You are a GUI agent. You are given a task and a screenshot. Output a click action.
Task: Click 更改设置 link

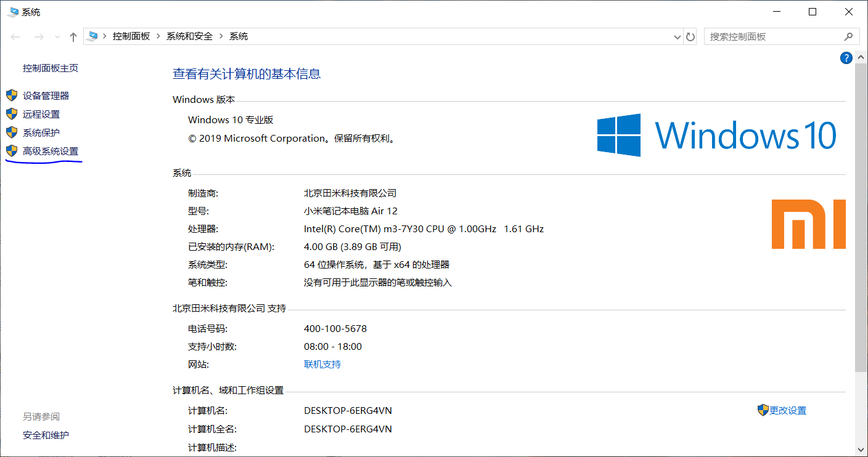788,411
